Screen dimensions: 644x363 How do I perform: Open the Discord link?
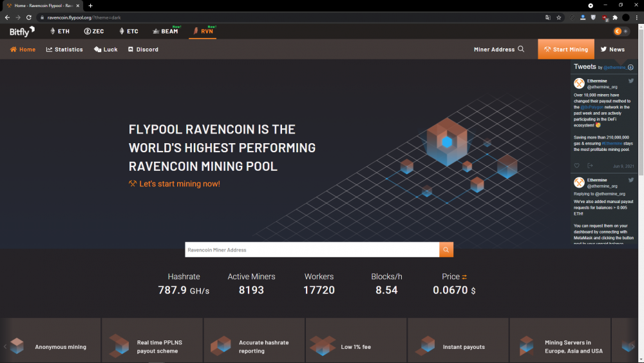[143, 50]
